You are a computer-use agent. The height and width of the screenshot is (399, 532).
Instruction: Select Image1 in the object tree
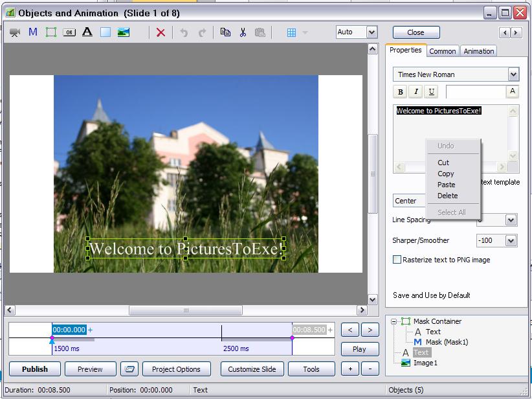pyautogui.click(x=425, y=363)
